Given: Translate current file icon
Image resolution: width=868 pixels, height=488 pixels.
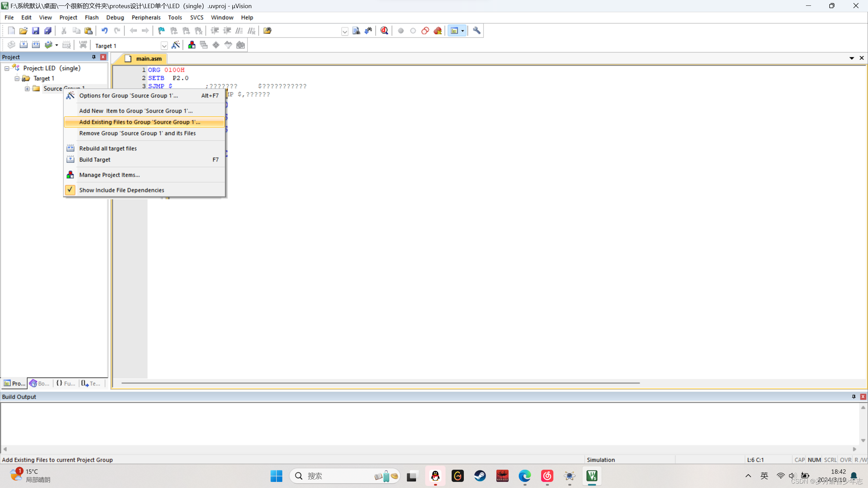Looking at the screenshot, I should pos(11,45).
